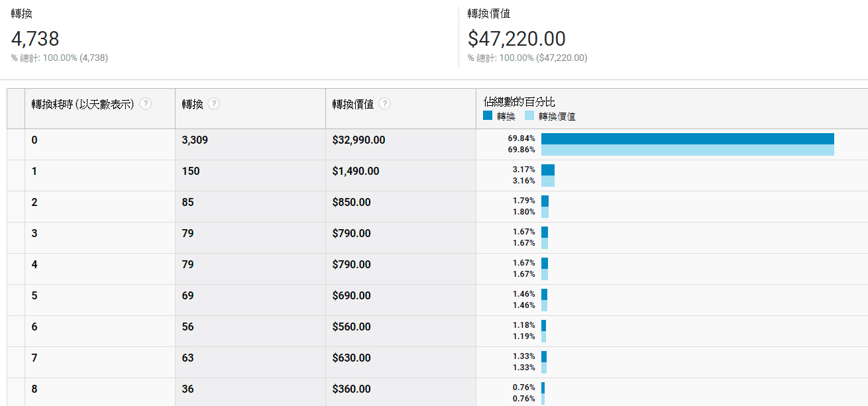Click the 4,738 total conversions metric

35,38
